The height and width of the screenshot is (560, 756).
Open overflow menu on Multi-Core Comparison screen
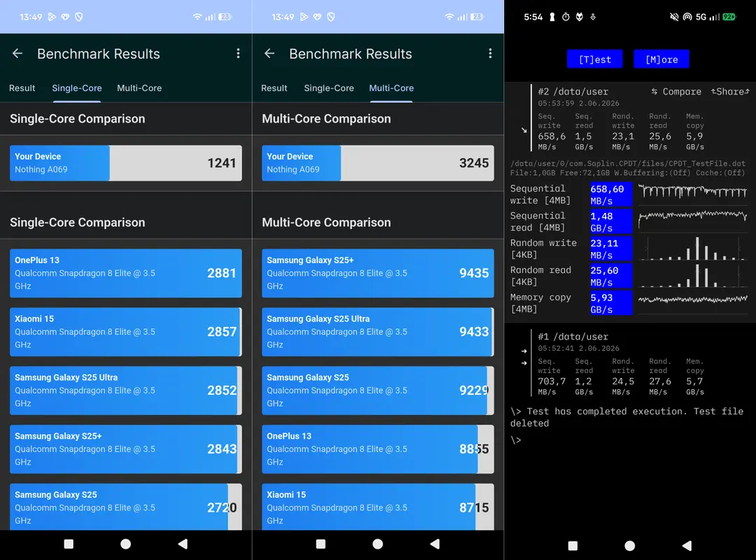pos(490,53)
